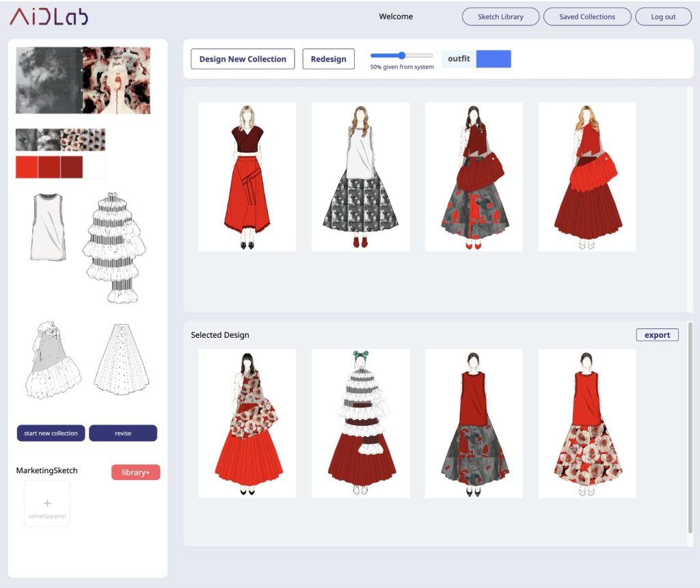Click the AiDLab logo
This screenshot has width=700, height=588.
click(x=49, y=17)
